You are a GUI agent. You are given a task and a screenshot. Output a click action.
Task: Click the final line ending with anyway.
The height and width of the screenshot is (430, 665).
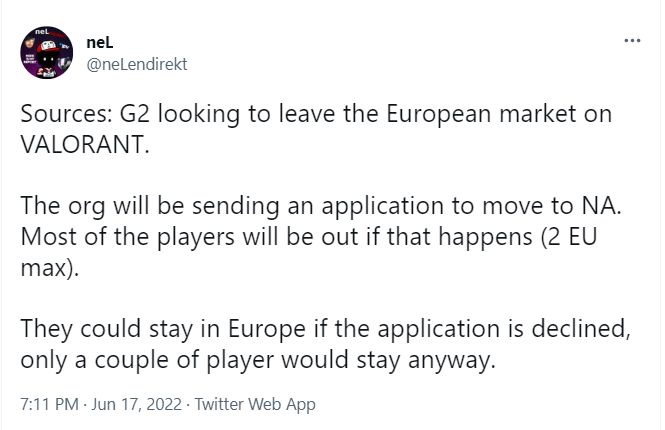tap(258, 360)
